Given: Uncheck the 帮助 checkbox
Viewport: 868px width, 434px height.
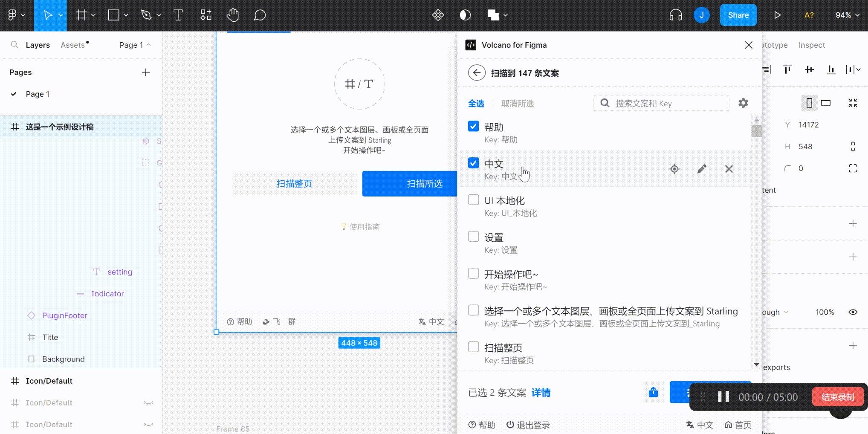Looking at the screenshot, I should [473, 126].
